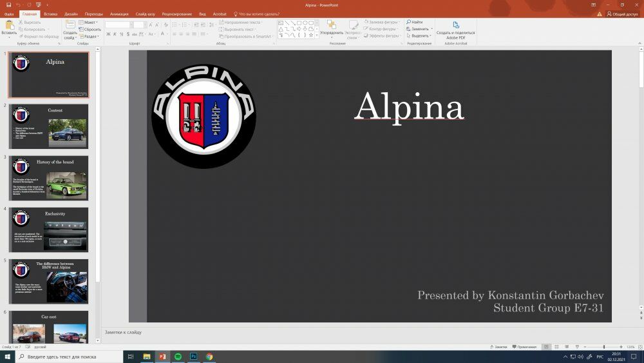644x363 pixels.
Task: Open Раздел section dropdown
Action: click(90, 36)
